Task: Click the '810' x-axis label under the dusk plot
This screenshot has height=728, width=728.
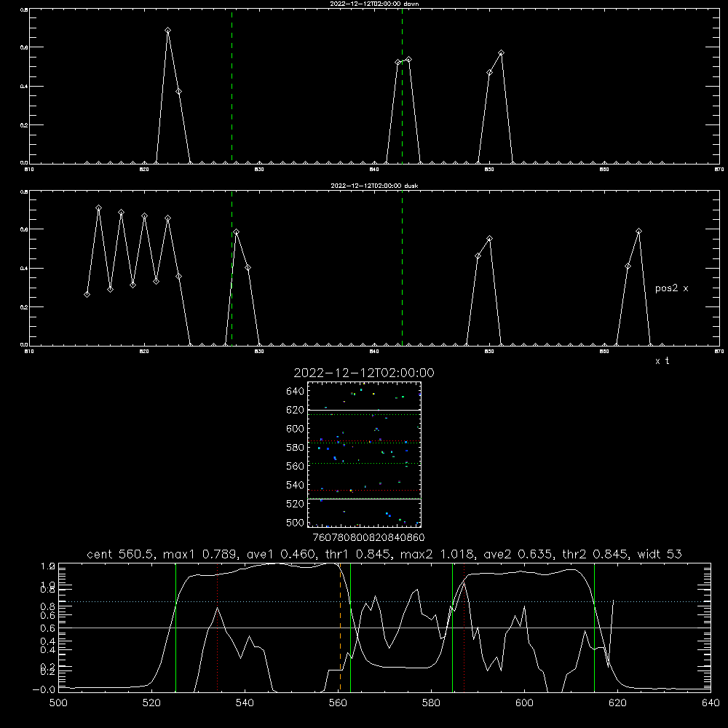Action: (x=29, y=352)
